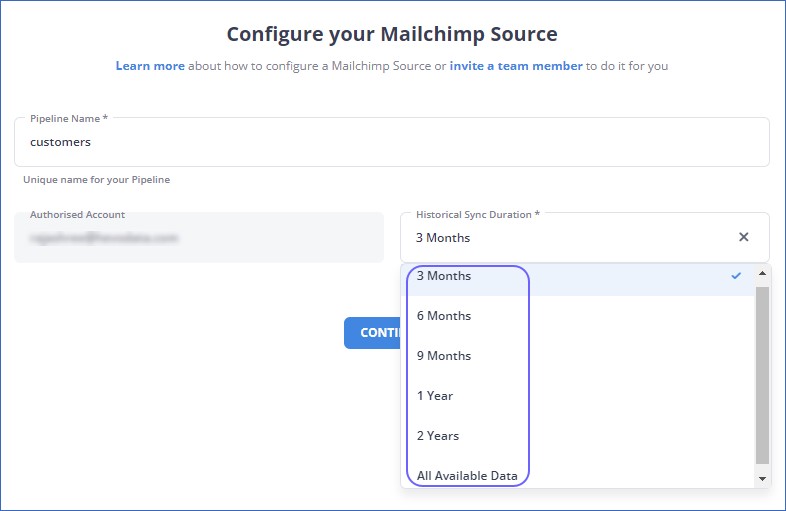Open the Learn more link
Screen dimensions: 786x511
(150, 66)
